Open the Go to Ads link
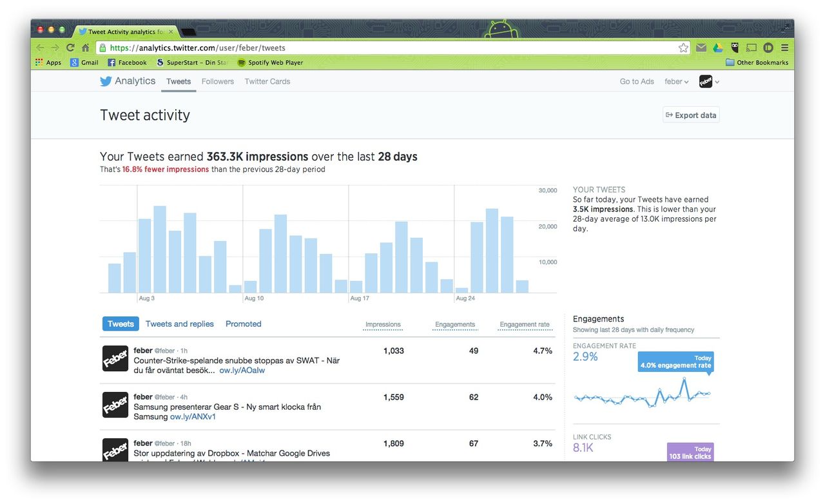Screen dimensions: 825x504 click(637, 82)
